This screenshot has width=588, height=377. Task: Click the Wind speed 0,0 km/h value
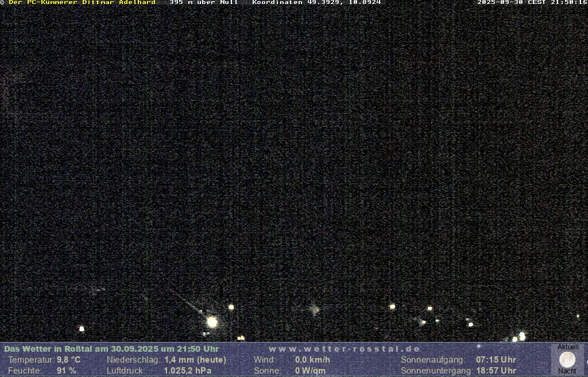[x=312, y=360]
